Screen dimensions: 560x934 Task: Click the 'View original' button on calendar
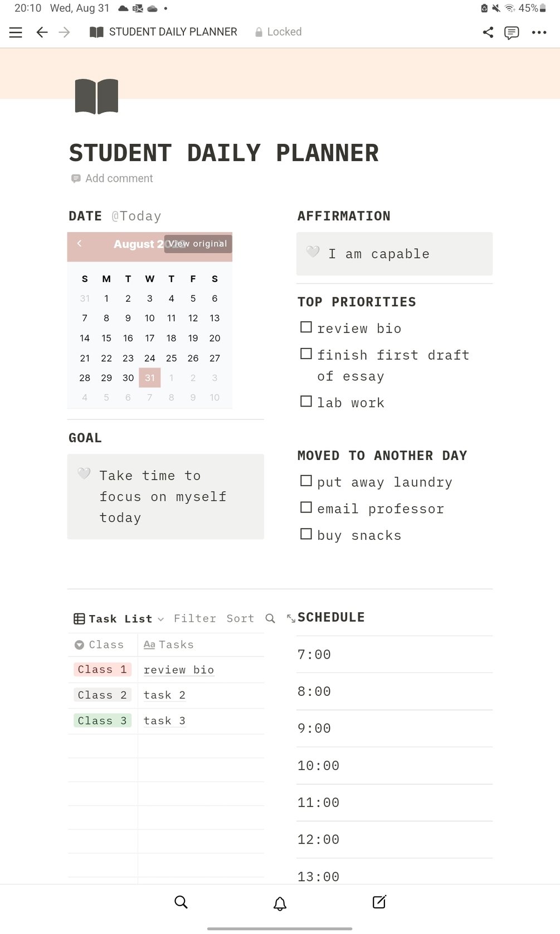[198, 244]
